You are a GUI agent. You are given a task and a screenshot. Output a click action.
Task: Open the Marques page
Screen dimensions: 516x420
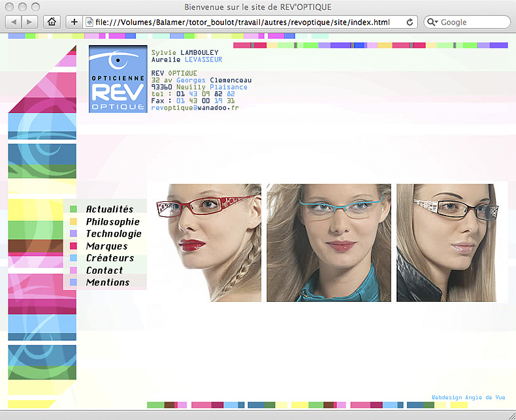click(106, 246)
